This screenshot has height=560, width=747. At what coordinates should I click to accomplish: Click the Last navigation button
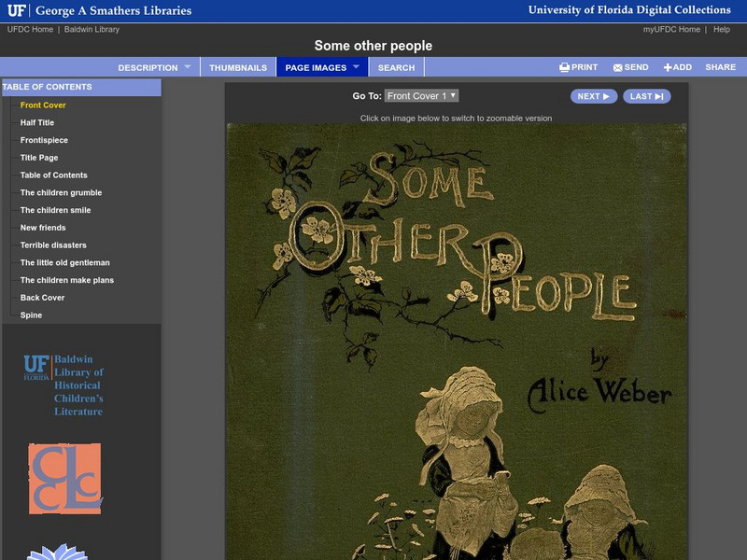(x=647, y=96)
